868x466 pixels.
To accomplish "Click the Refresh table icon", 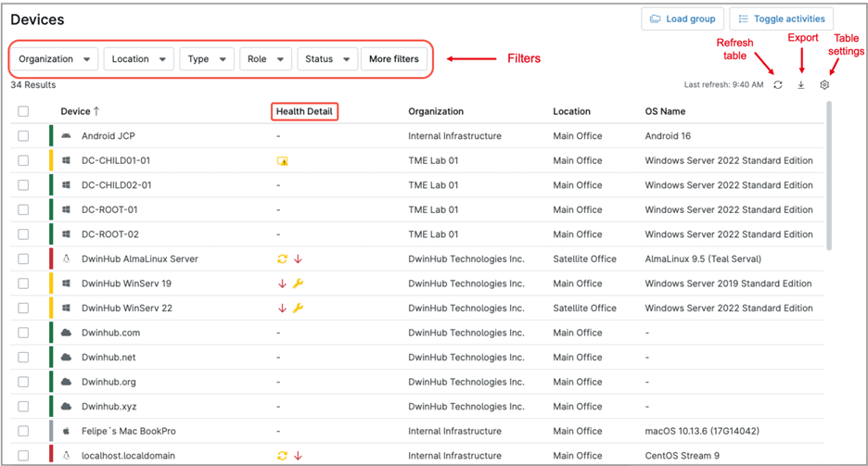I will tap(778, 85).
